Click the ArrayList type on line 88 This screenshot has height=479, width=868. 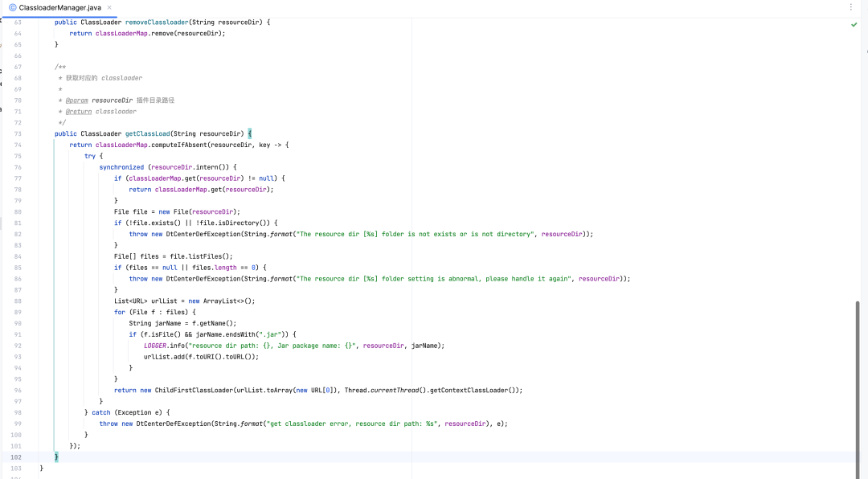pos(221,301)
